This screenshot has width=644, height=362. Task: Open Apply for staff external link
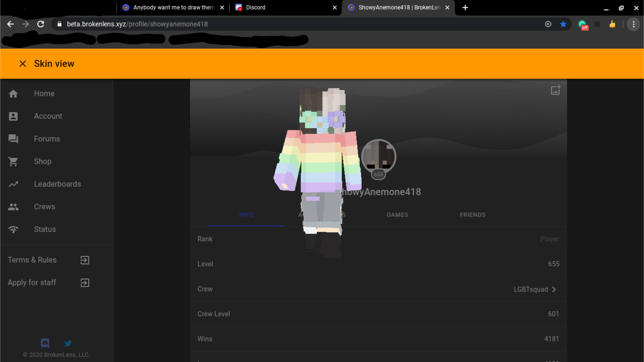(85, 283)
